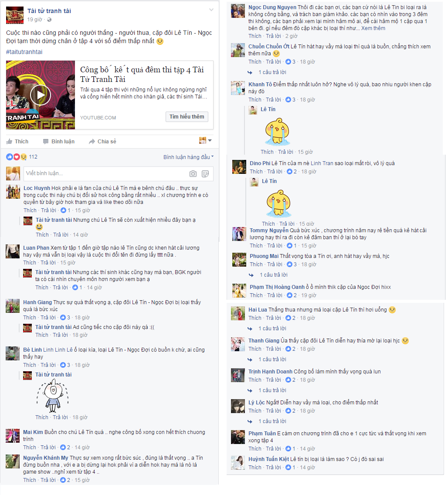Open the sticker picker in the comment box
The image size is (448, 495).
tap(205, 173)
